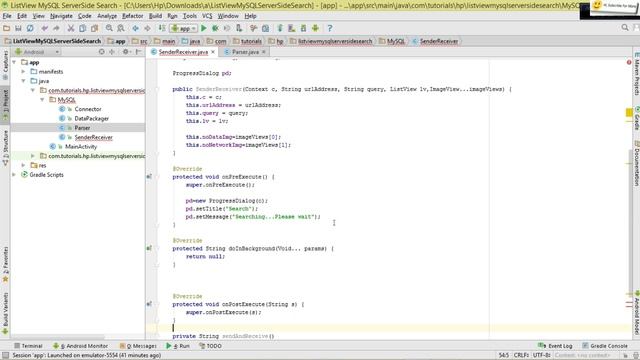
Task: Undo the last action via toolbar
Action: tap(44, 28)
